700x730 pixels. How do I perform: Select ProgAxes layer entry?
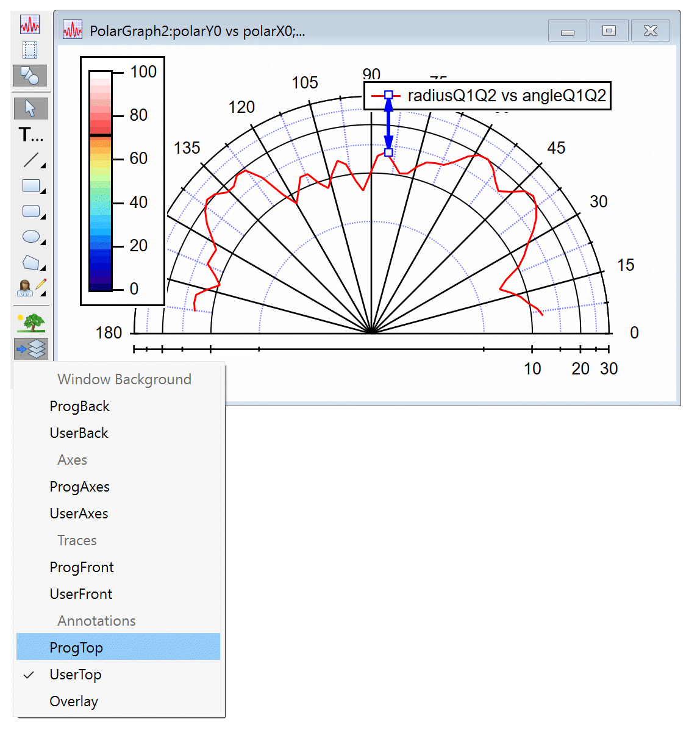(x=79, y=487)
